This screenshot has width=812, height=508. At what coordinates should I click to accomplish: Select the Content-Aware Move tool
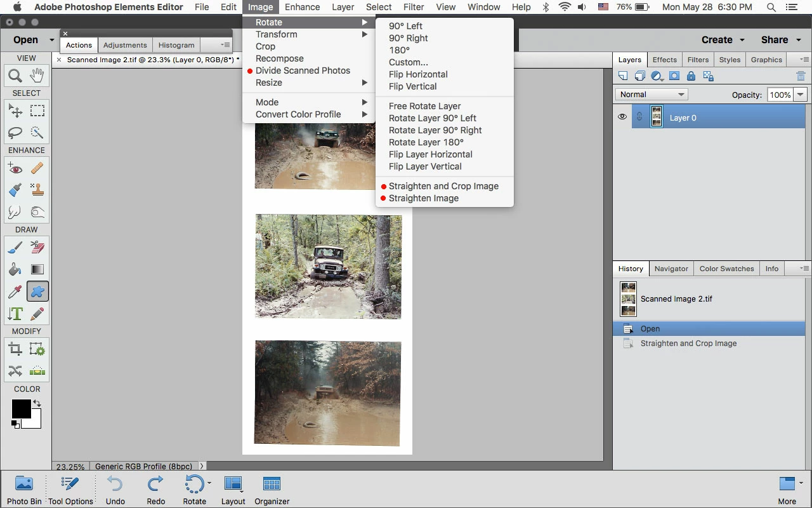[15, 371]
